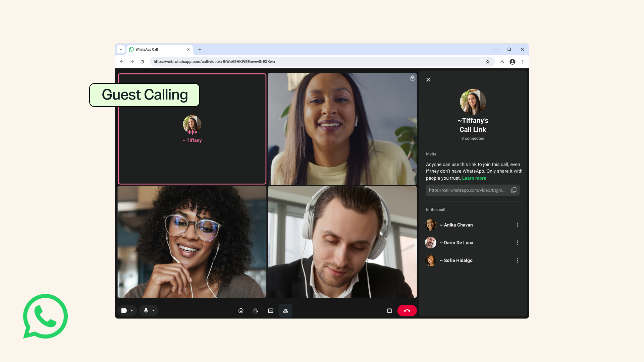The width and height of the screenshot is (644, 362).
Task: Open browser downloads
Action: coord(502,62)
